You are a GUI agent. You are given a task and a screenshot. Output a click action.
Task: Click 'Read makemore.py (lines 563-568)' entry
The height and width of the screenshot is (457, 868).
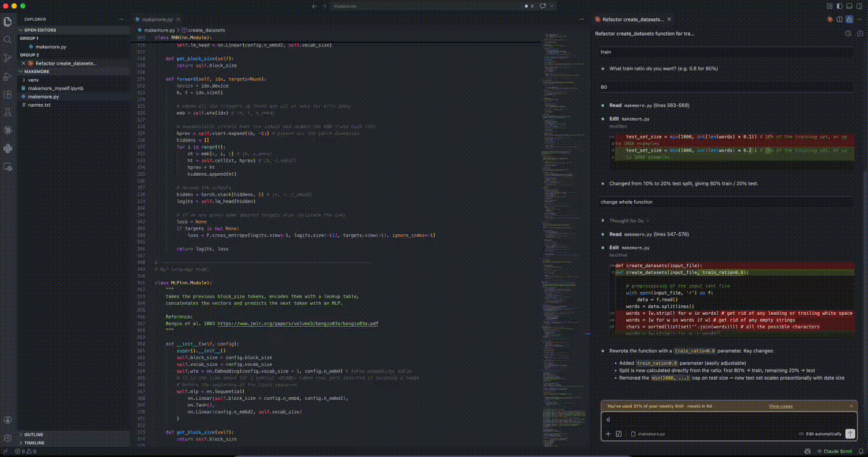click(x=649, y=105)
